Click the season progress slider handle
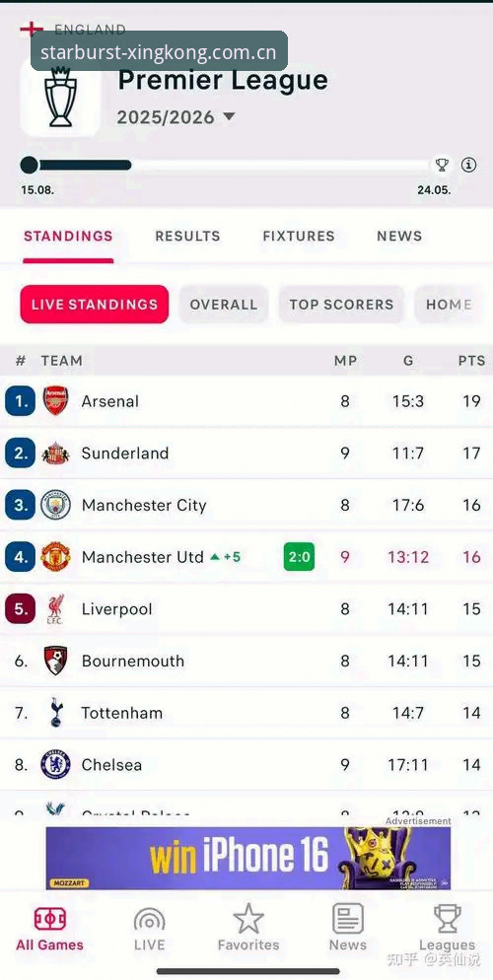The height and width of the screenshot is (980, 493). pos(29,165)
